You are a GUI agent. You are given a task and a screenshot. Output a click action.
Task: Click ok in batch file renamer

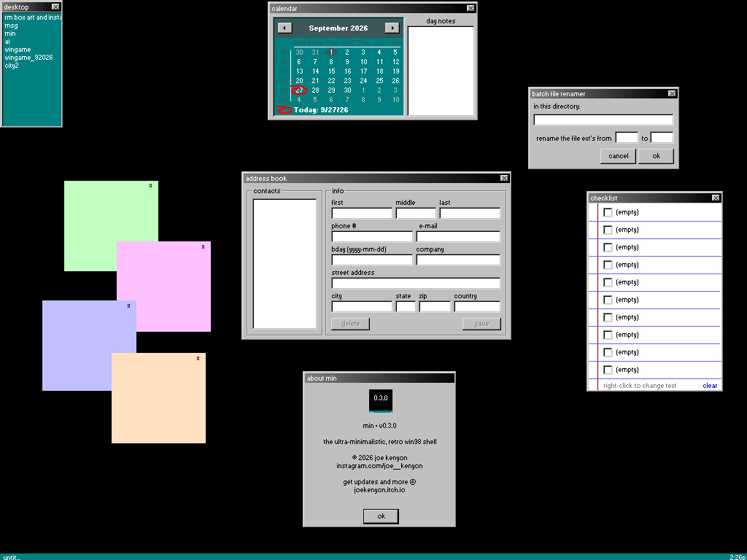(x=656, y=156)
